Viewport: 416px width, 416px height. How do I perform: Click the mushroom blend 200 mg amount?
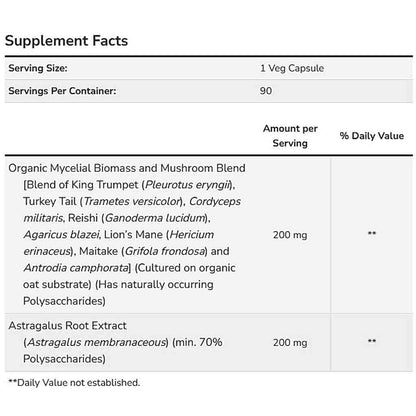click(290, 235)
